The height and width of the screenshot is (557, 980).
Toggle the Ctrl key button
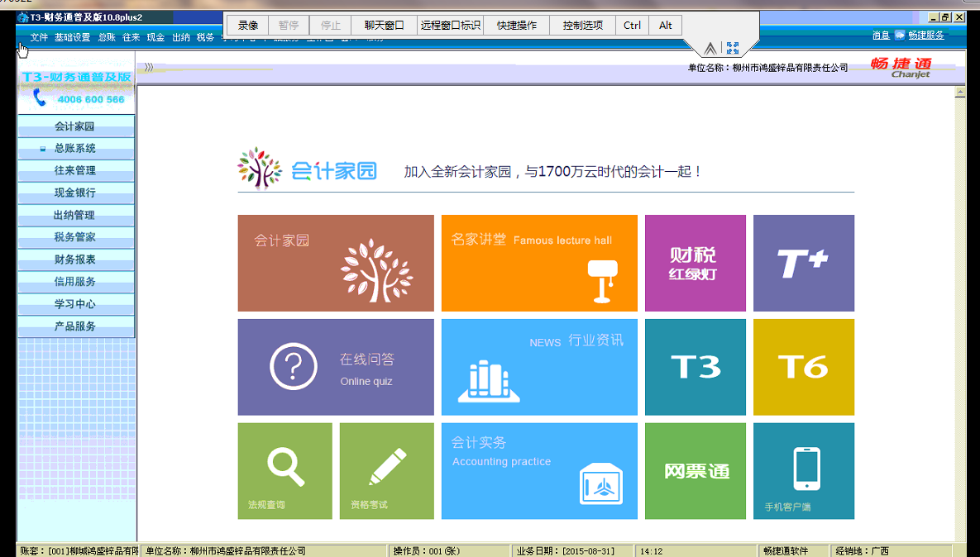(x=633, y=25)
